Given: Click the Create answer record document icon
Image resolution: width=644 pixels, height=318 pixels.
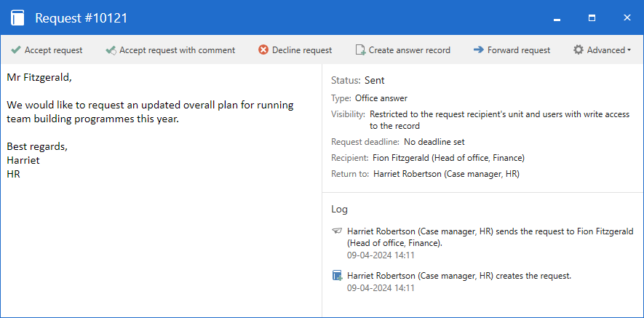Looking at the screenshot, I should pos(359,50).
